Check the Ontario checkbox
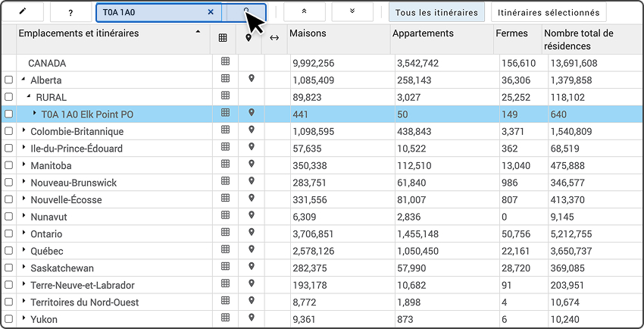644x329 pixels. (x=9, y=234)
